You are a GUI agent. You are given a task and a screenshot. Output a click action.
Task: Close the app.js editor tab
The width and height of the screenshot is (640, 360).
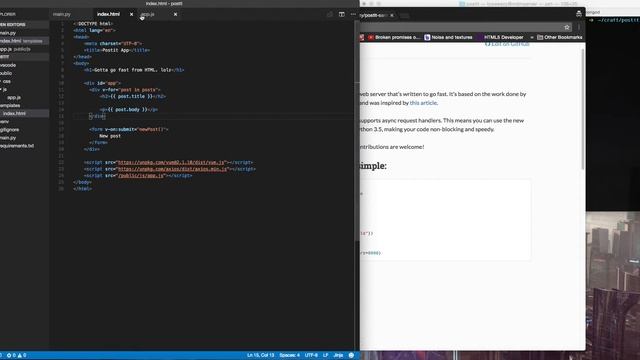point(176,14)
